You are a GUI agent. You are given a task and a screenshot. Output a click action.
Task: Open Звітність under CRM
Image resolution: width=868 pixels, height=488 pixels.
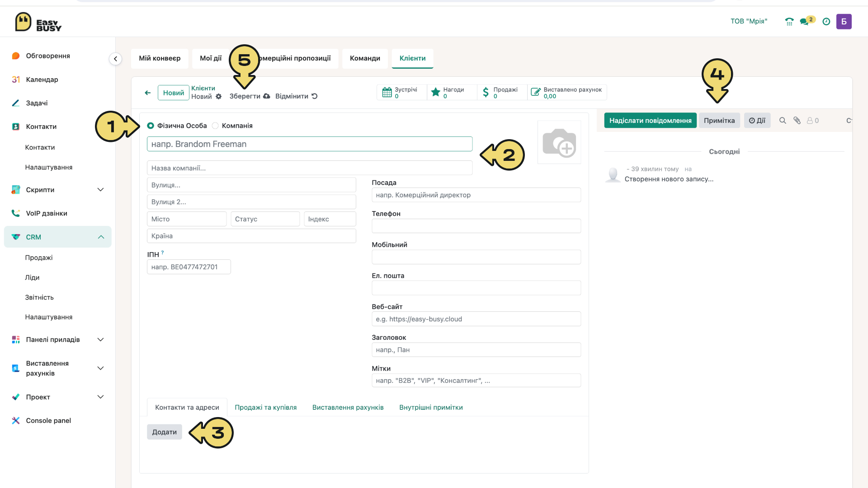point(39,297)
